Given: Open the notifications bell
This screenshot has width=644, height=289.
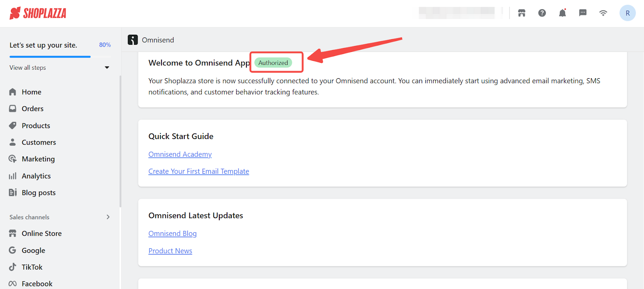Looking at the screenshot, I should click(562, 13).
